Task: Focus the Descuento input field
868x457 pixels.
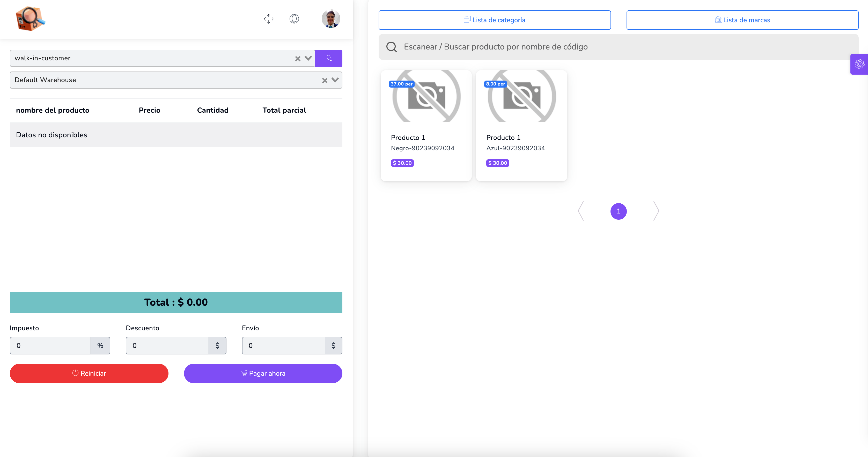Action: point(167,345)
